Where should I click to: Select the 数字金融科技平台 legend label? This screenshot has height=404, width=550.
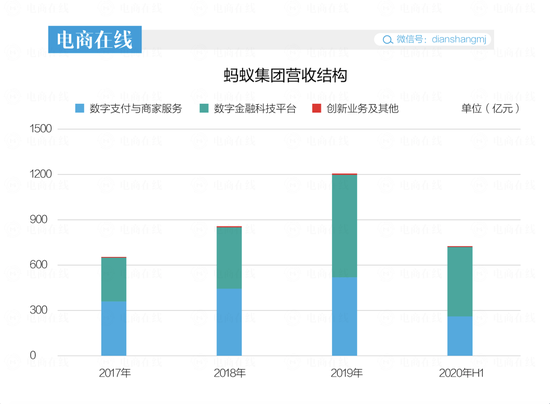255,109
